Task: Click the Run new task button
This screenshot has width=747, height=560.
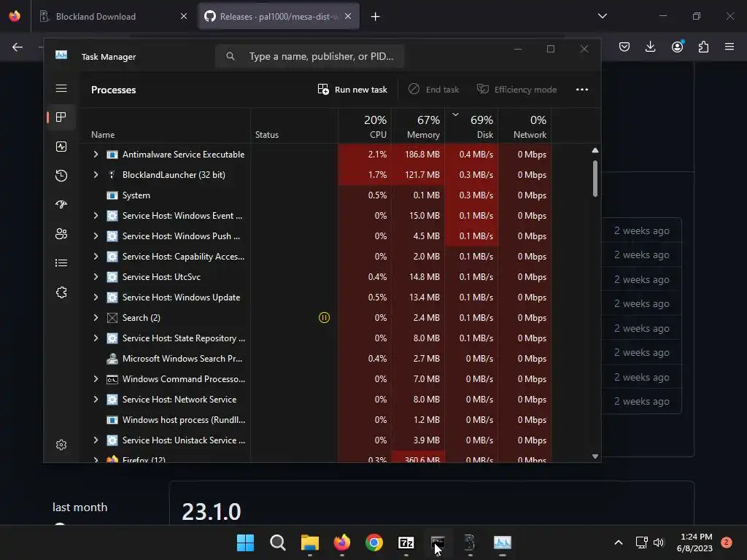Action: pos(352,90)
